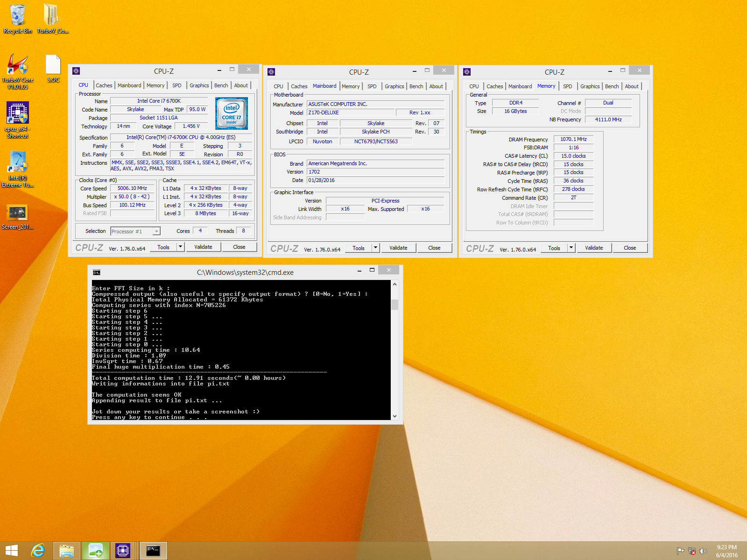Click the cmd window scrollbar down arrow
This screenshot has width=747, height=560.
[395, 416]
